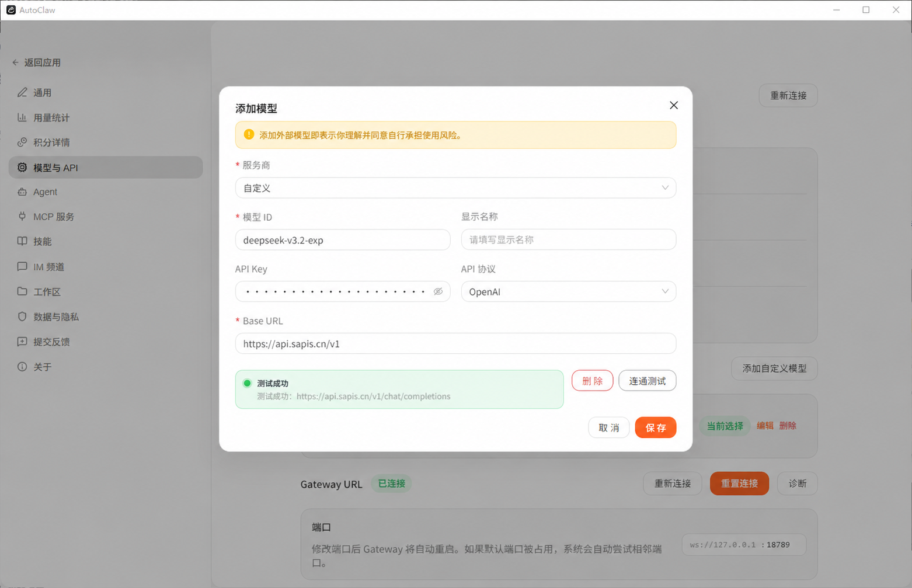Screen dimensions: 912x588
Task: Click the Base URL input field
Action: click(x=455, y=343)
